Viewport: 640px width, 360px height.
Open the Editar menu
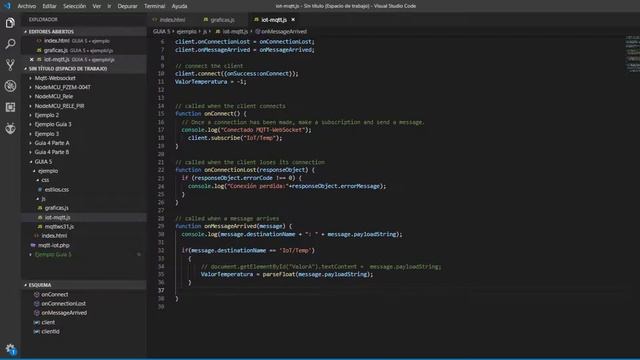[49, 6]
